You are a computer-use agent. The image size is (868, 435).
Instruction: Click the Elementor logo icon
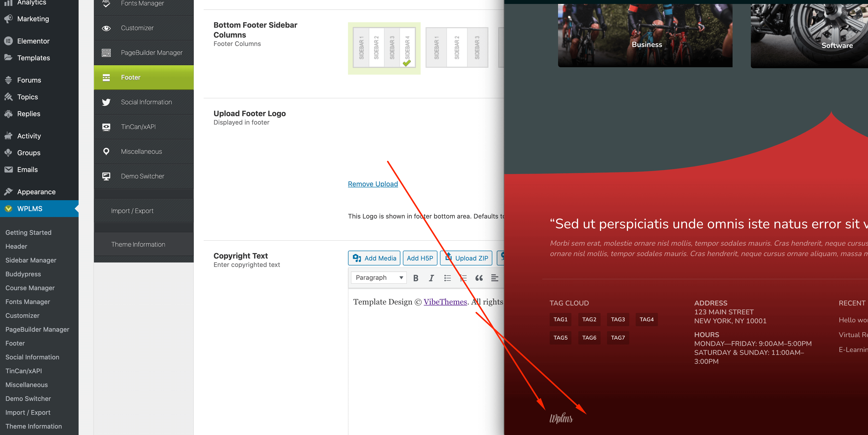coord(8,41)
